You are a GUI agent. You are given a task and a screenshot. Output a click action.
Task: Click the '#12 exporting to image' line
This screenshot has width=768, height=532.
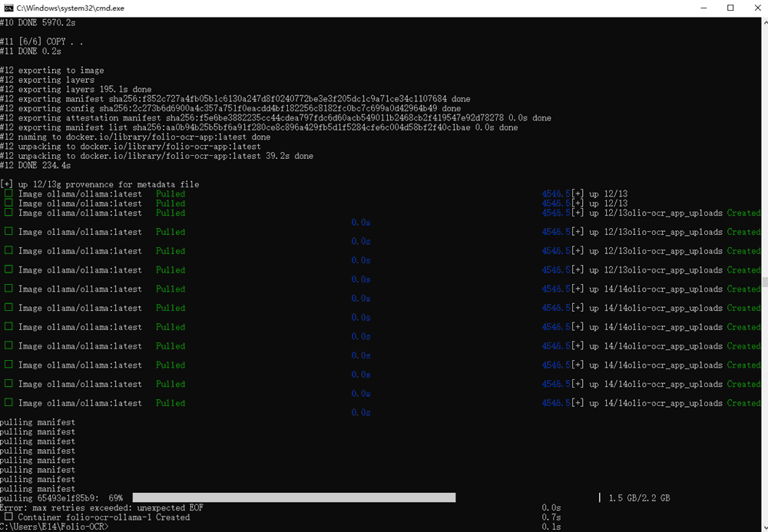pyautogui.click(x=51, y=71)
